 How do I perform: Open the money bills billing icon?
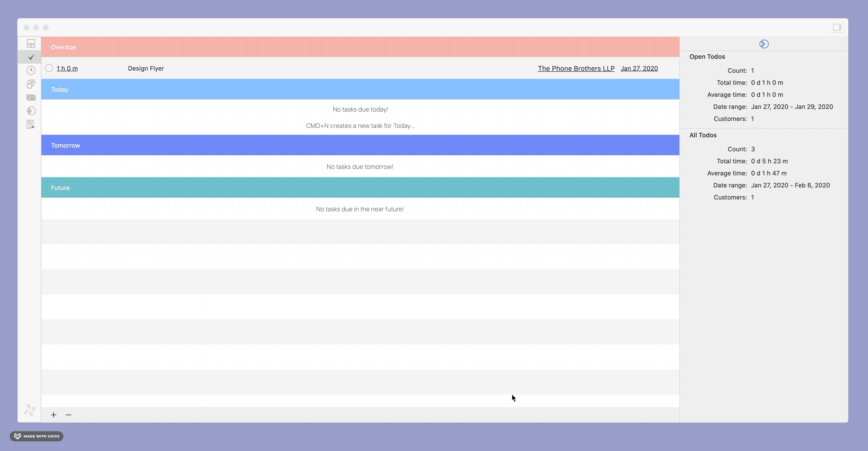(x=31, y=98)
